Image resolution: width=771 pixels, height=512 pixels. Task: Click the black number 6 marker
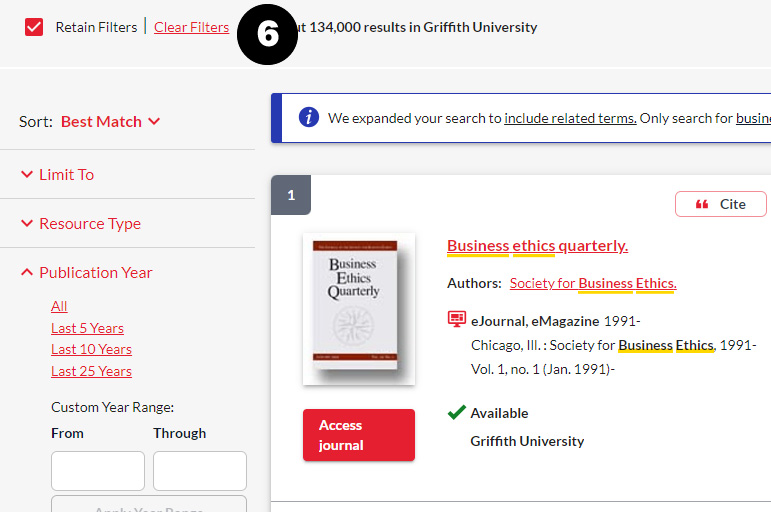pos(267,34)
